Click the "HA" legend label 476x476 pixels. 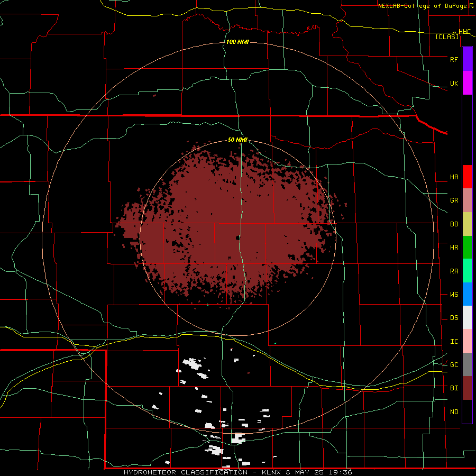coord(454,177)
